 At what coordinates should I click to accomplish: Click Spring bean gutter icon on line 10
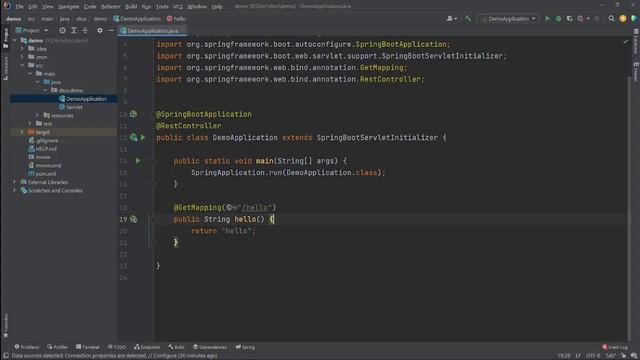tap(133, 114)
